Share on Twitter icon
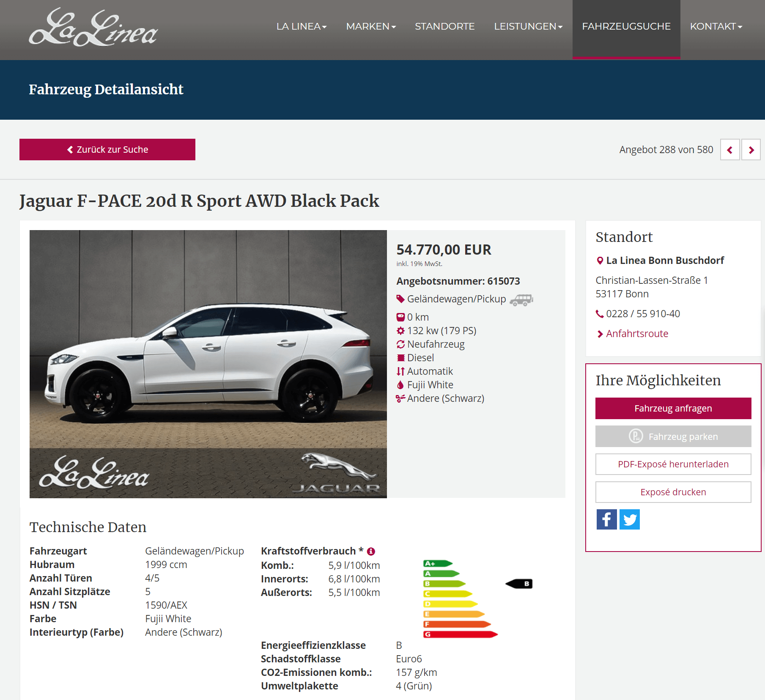The width and height of the screenshot is (765, 700). point(630,519)
